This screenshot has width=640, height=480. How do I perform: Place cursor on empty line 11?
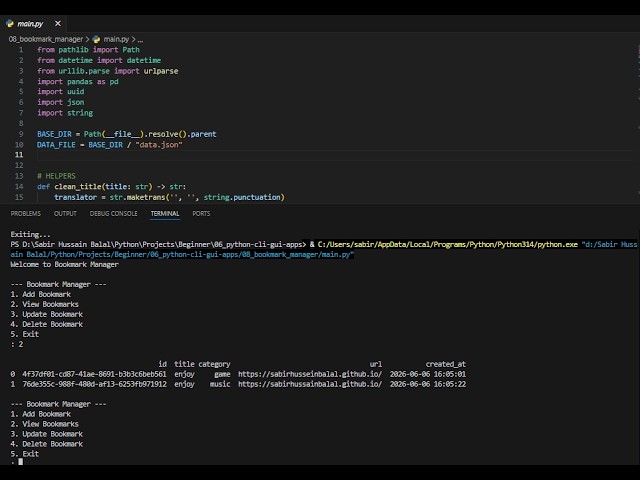(335, 155)
